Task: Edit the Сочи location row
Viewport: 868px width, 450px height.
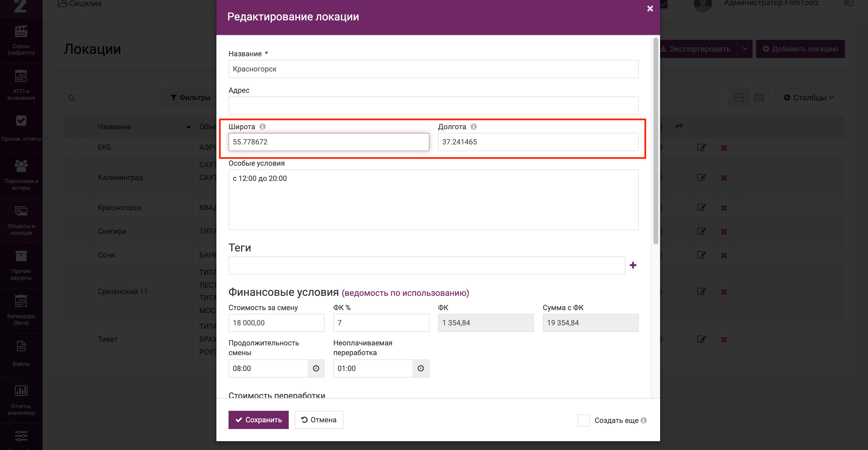Action: click(701, 255)
